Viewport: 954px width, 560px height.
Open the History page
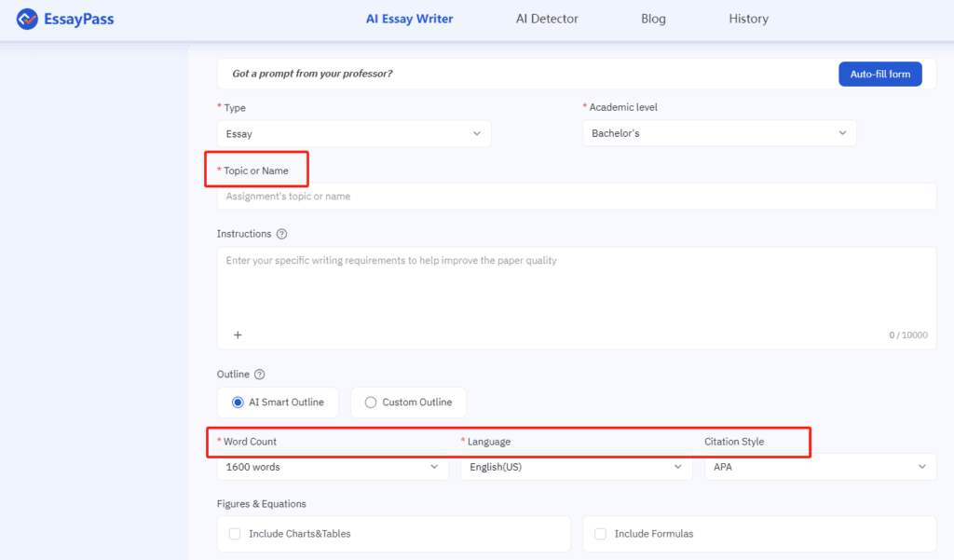(x=748, y=19)
